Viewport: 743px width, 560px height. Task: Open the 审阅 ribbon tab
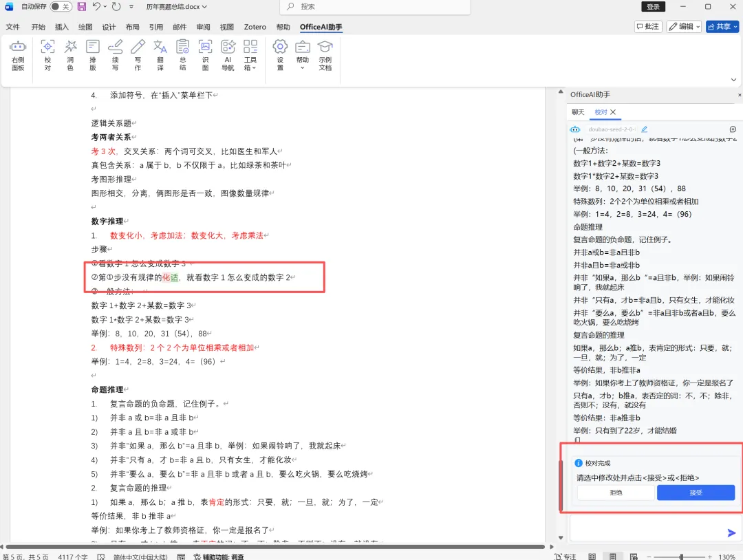click(203, 27)
